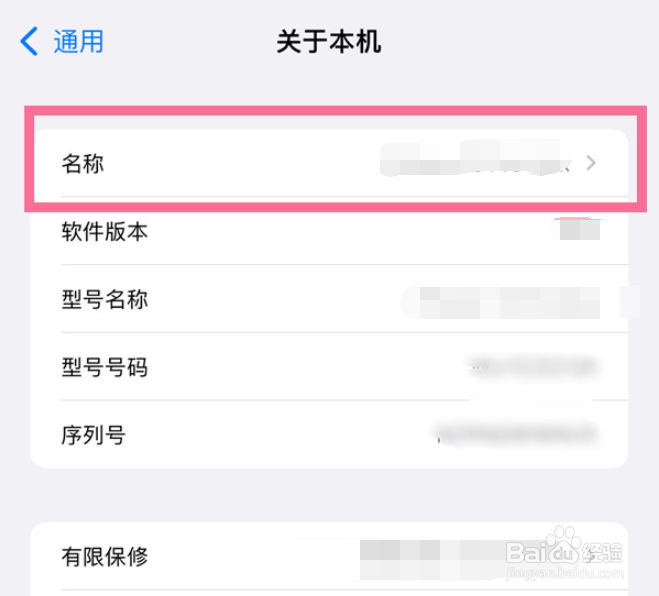Tap the blurred 软件版本 value
Viewport: 659px width, 596px height.
point(579,231)
